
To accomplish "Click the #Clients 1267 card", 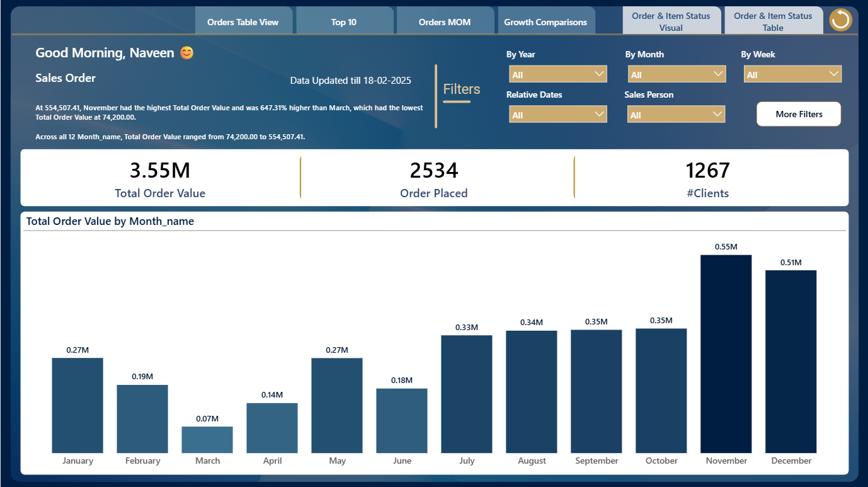I will click(x=708, y=178).
